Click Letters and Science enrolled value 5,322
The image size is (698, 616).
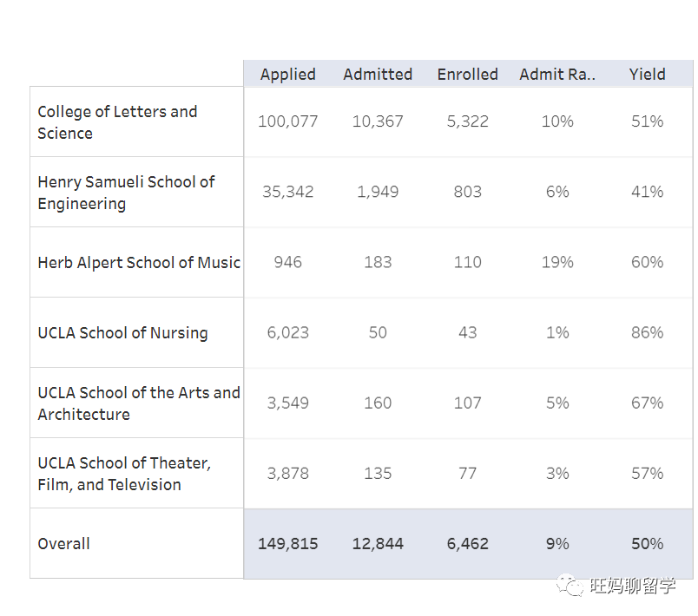click(x=467, y=121)
